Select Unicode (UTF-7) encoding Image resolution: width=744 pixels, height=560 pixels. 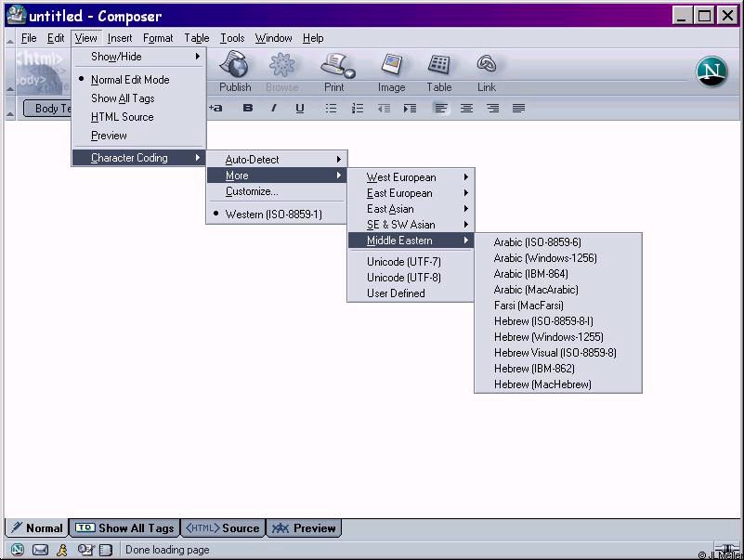click(x=411, y=262)
